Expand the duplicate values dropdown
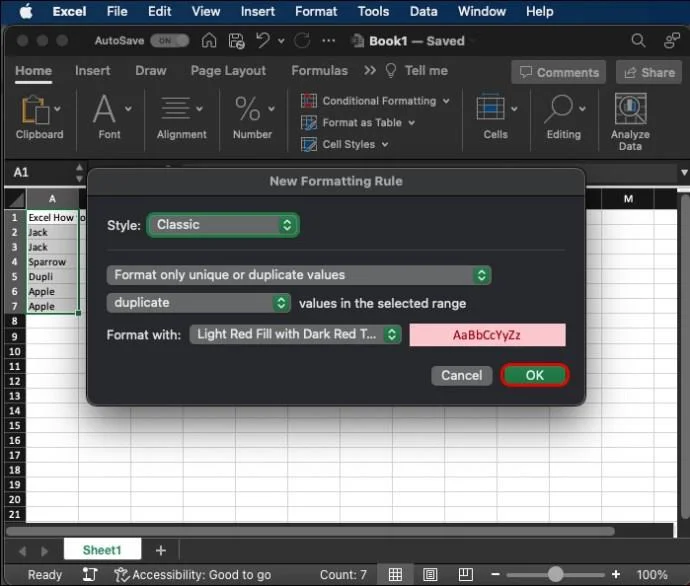 (x=199, y=303)
